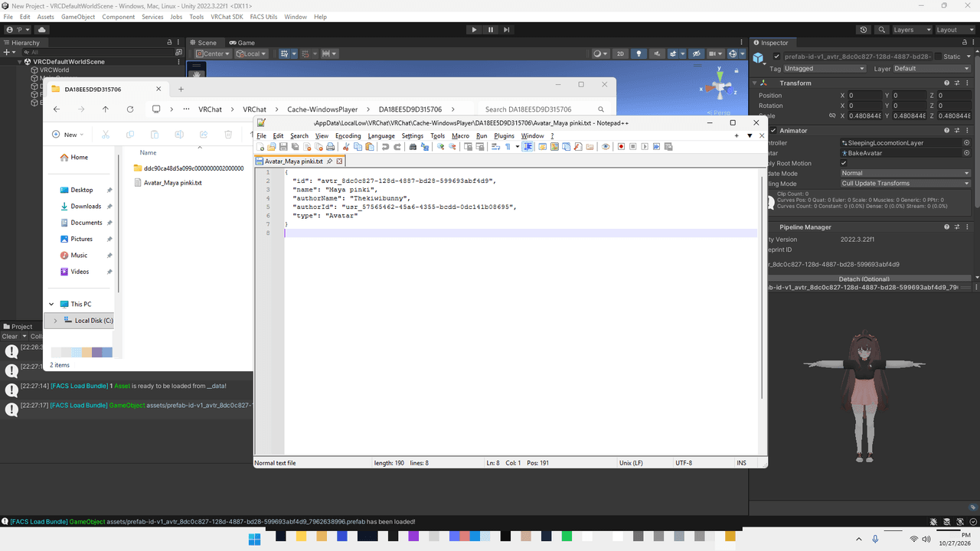980x551 pixels.
Task: Open the Layer dropdown showing Default
Action: pos(931,69)
